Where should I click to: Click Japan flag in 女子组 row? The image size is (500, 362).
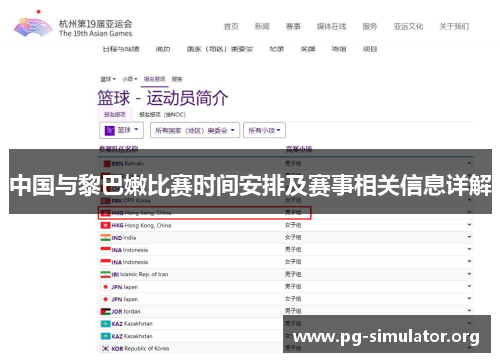click(x=105, y=299)
